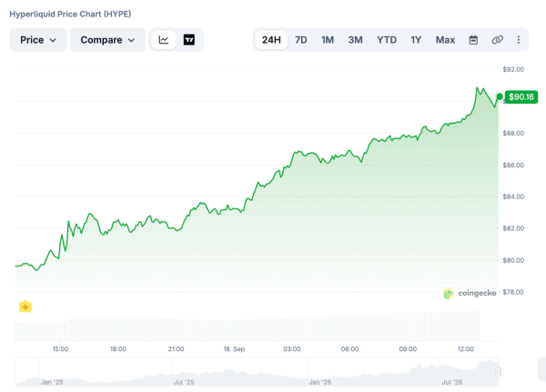Viewport: 546px width, 392px height.
Task: Select the YTD time range
Action: (387, 40)
